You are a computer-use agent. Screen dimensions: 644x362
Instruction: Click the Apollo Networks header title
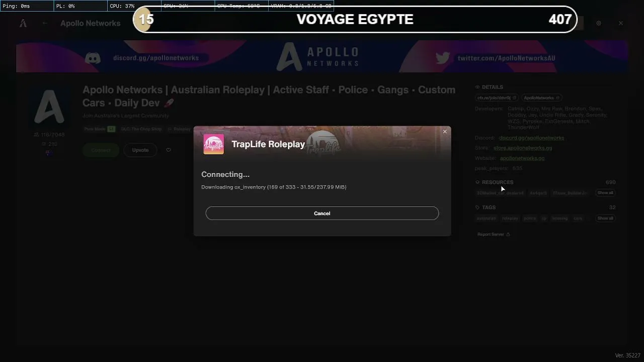[91, 23]
